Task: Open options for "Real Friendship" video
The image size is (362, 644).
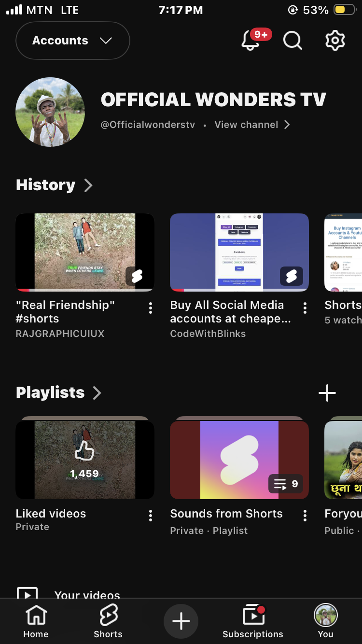Action: coord(151,308)
